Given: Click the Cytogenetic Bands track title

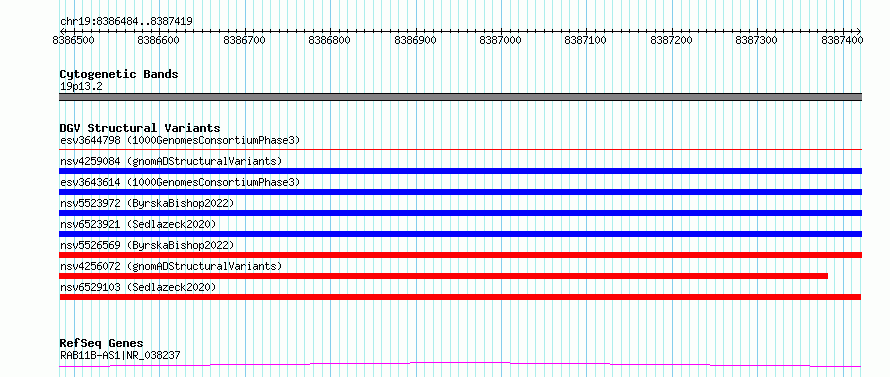Looking at the screenshot, I should pyautogui.click(x=119, y=74).
